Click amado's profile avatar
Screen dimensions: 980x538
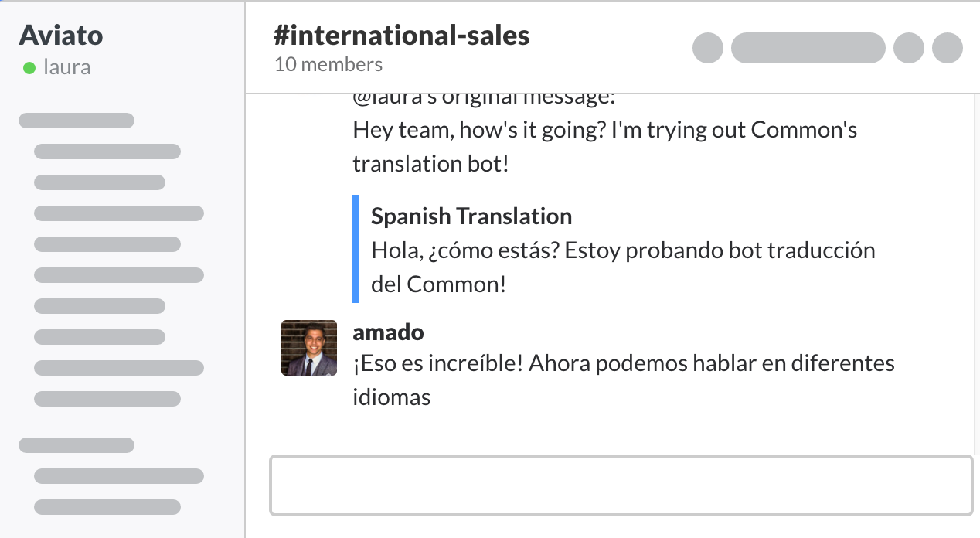[x=308, y=348]
